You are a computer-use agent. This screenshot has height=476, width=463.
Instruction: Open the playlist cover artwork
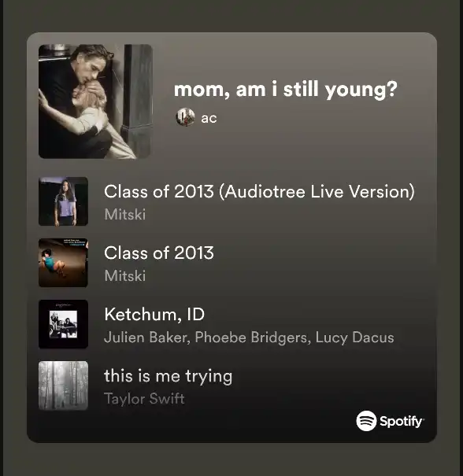pos(95,101)
